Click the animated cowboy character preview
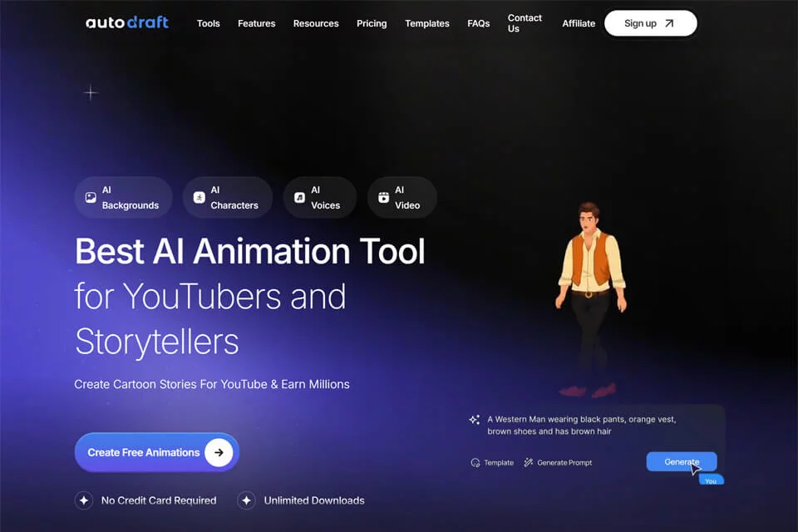Image resolution: width=798 pixels, height=532 pixels. [590, 299]
